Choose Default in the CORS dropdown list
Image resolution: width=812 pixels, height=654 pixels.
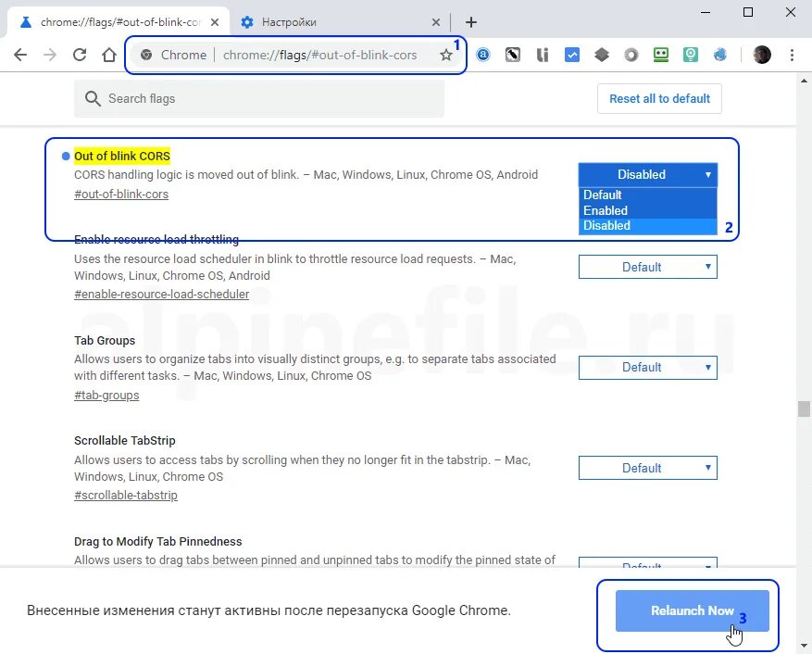pos(648,195)
